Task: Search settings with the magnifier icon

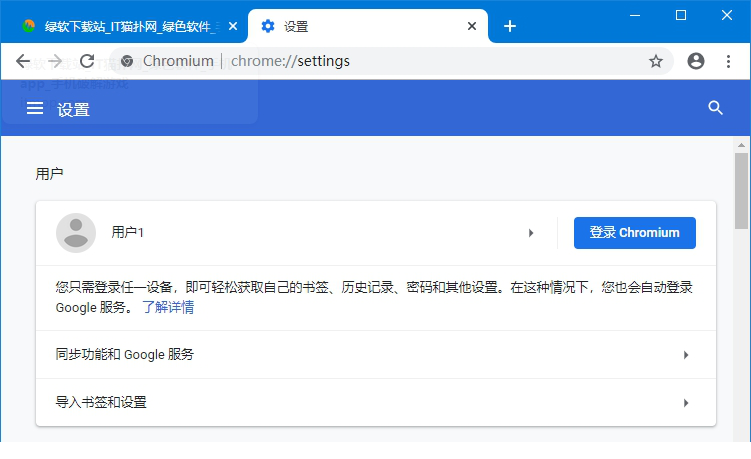Action: (x=716, y=108)
